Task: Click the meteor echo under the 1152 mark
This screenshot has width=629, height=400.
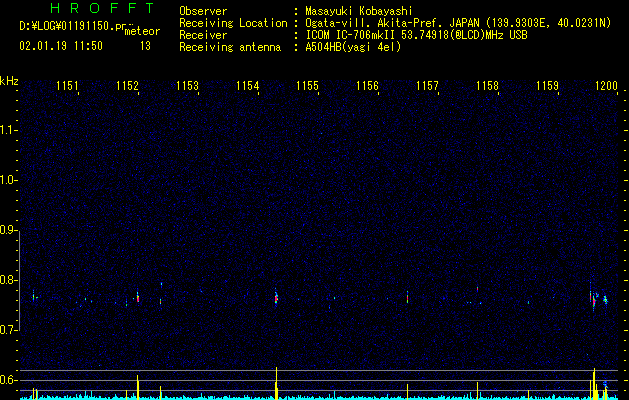Action: tap(138, 298)
